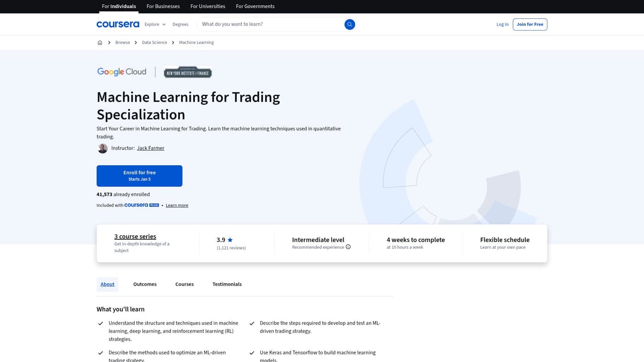Click the info icon beside Recommended experience
The height and width of the screenshot is (362, 644).
pyautogui.click(x=348, y=247)
